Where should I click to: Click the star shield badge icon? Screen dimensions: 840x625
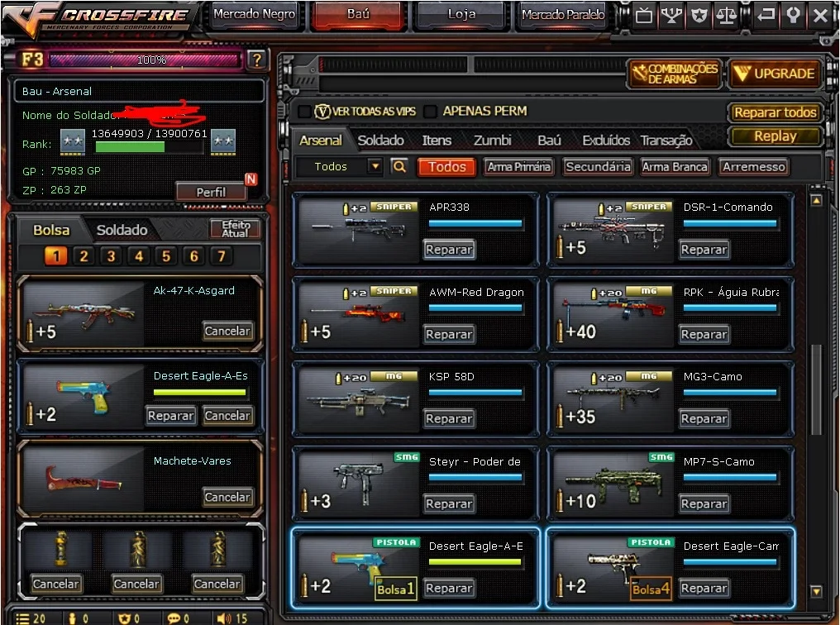coord(699,16)
